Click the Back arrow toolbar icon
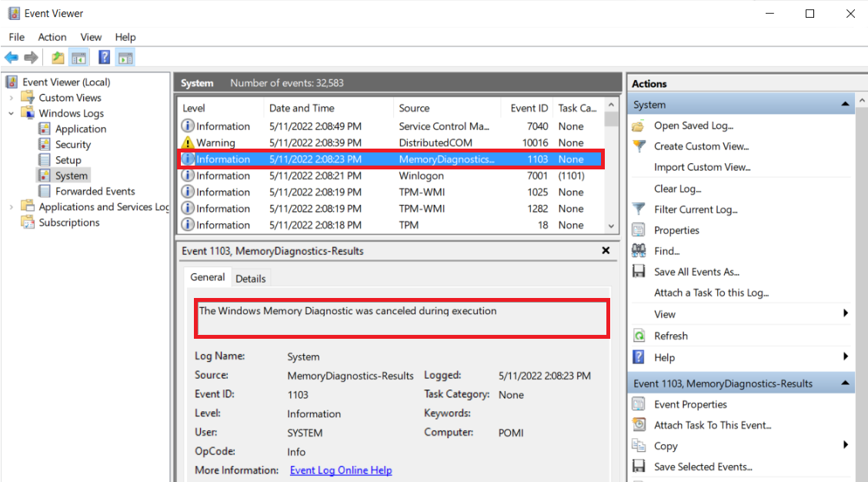868x482 pixels. point(11,57)
